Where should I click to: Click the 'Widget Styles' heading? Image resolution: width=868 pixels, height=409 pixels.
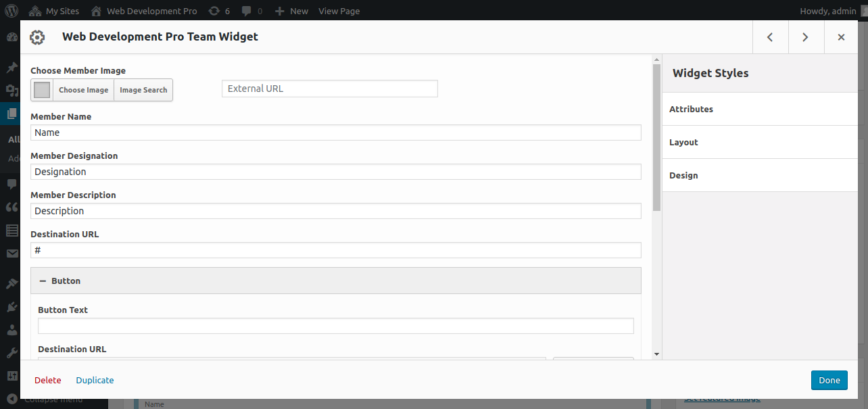pos(710,73)
